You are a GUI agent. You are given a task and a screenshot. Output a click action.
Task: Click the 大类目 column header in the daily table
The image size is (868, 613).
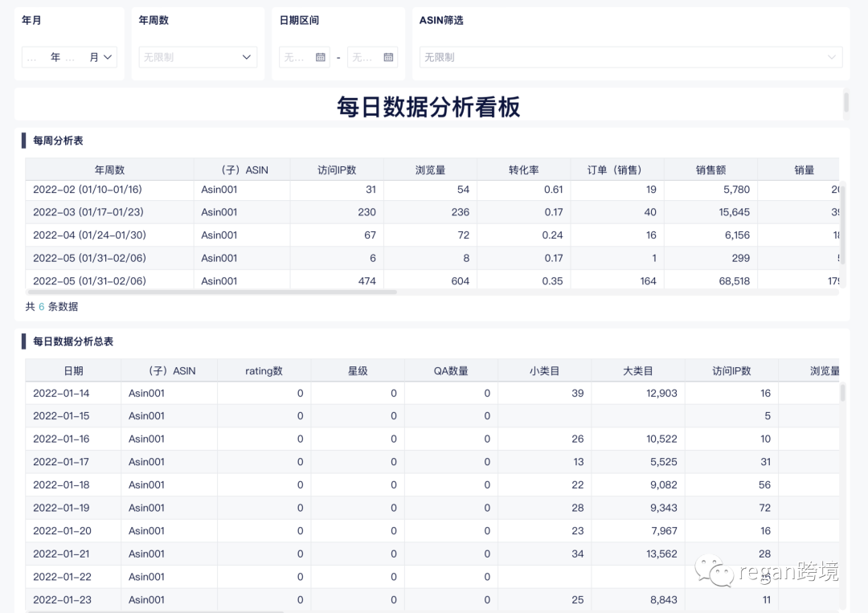[x=637, y=370]
